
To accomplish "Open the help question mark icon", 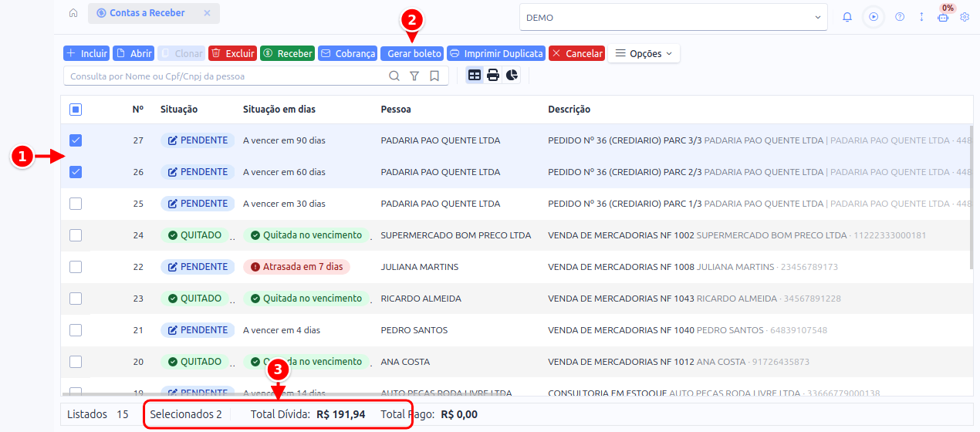I will 900,17.
